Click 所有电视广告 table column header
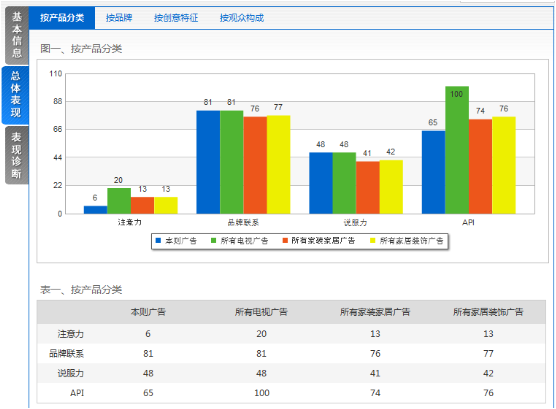 tap(261, 312)
